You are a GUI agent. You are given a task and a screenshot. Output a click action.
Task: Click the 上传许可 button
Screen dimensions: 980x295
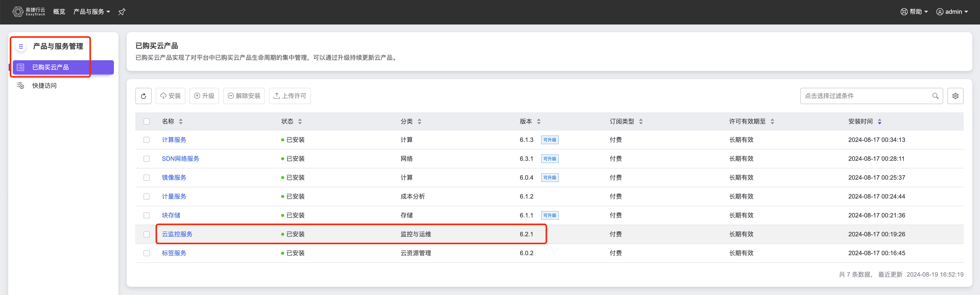(x=290, y=96)
